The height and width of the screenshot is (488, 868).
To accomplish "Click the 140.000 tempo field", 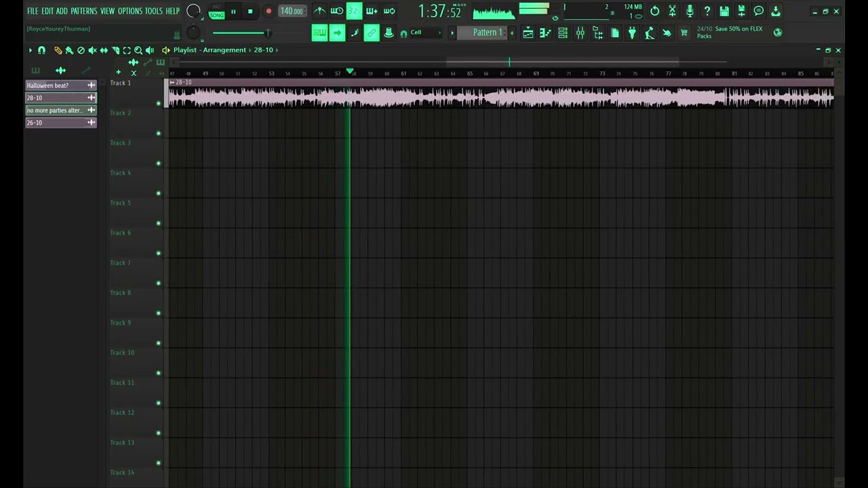I will click(292, 11).
